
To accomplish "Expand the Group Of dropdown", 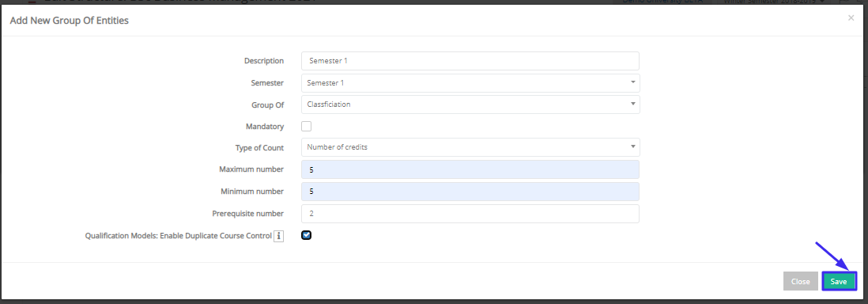I will (x=470, y=104).
